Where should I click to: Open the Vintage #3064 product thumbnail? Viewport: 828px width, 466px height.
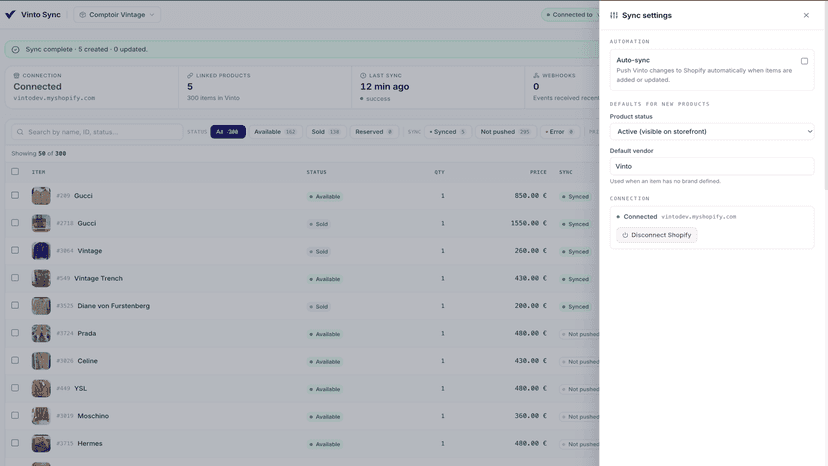[41, 251]
